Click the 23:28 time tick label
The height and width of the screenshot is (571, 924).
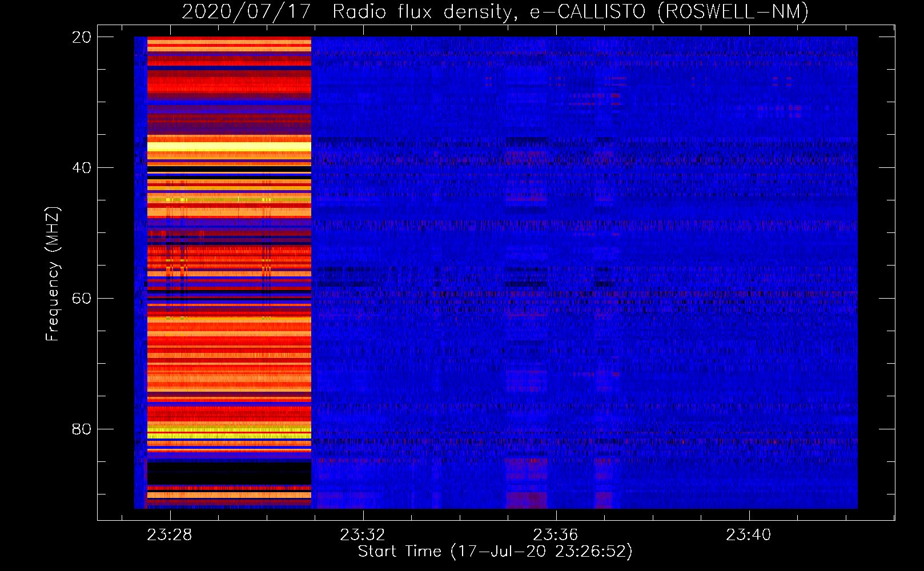(x=170, y=535)
